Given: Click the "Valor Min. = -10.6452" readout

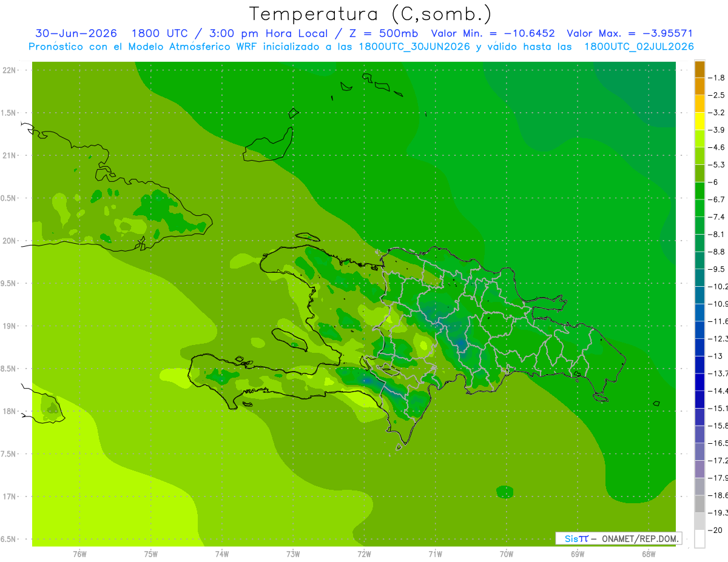Looking at the screenshot, I should (x=493, y=33).
